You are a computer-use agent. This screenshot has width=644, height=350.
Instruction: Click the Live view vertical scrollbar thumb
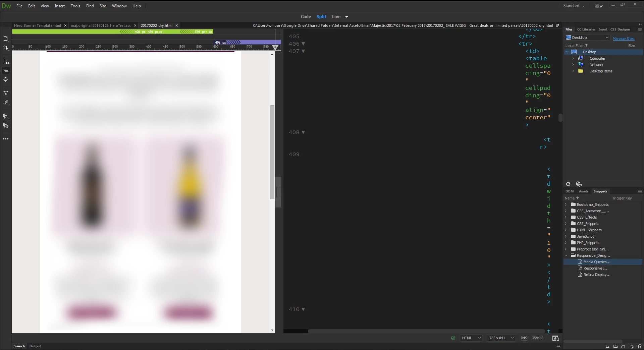coord(272,152)
